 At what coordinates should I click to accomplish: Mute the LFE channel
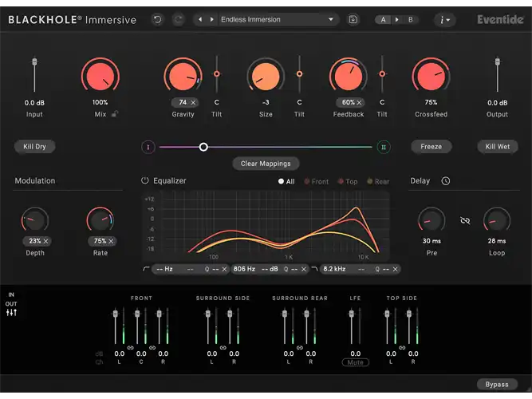(355, 362)
